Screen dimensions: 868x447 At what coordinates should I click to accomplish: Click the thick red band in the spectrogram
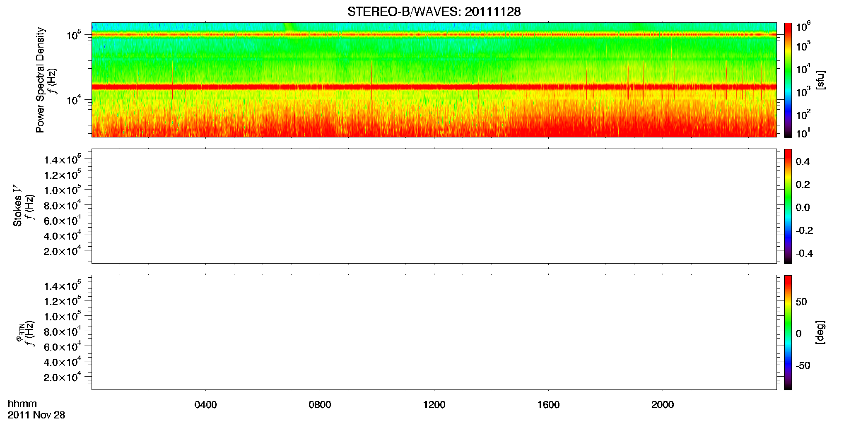coord(434,87)
